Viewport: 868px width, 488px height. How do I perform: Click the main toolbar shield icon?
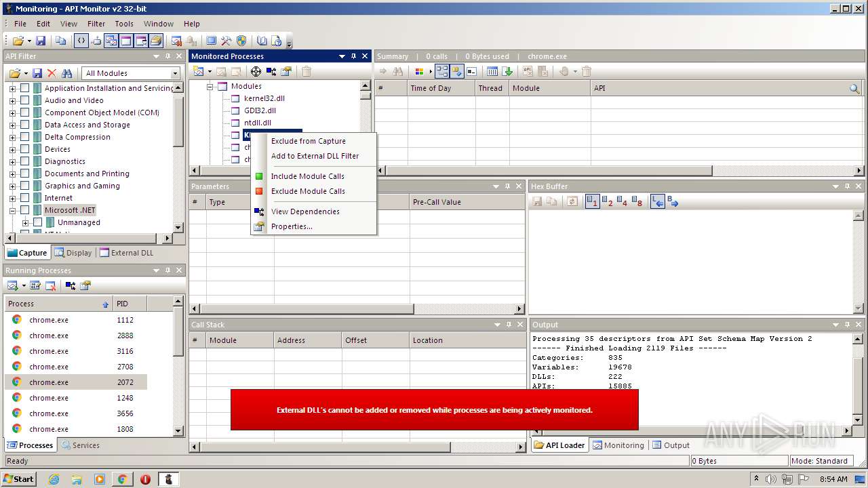(241, 41)
